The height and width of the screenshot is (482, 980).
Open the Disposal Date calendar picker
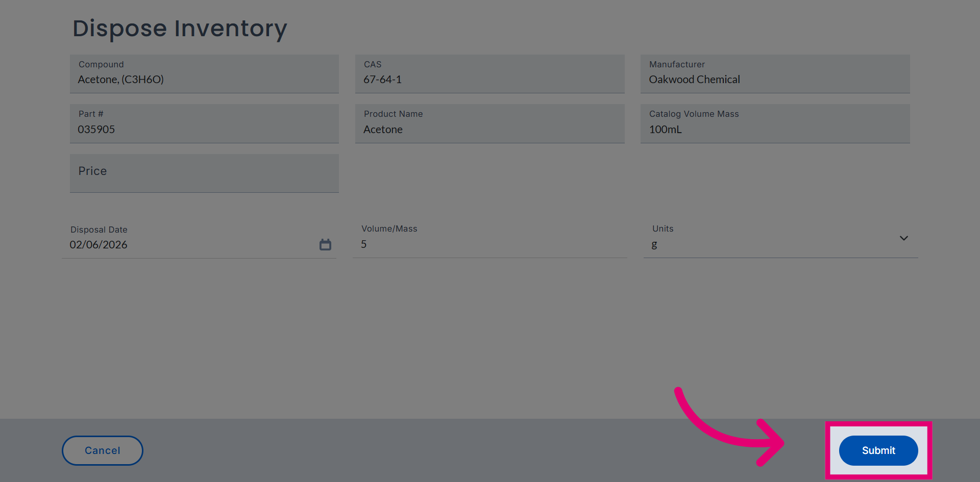325,245
